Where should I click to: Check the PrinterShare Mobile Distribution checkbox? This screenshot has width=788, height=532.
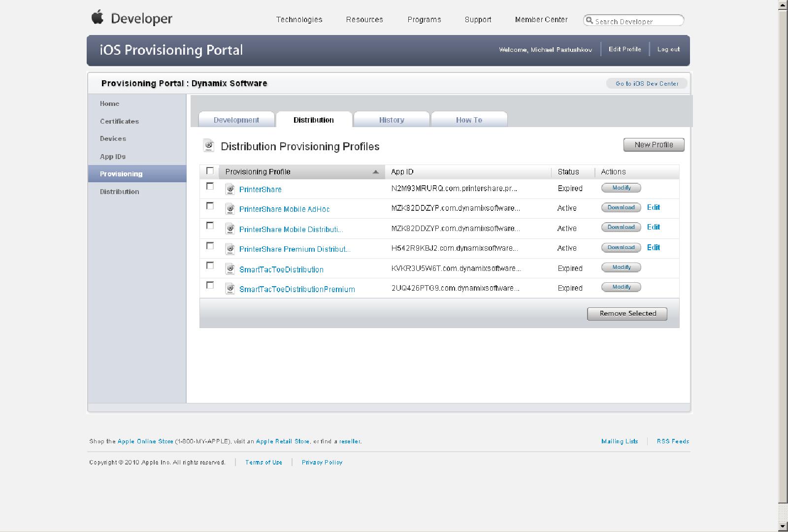pyautogui.click(x=210, y=226)
